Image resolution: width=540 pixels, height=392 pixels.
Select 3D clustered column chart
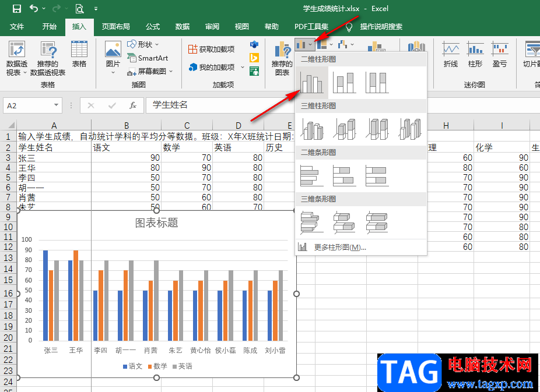click(311, 129)
